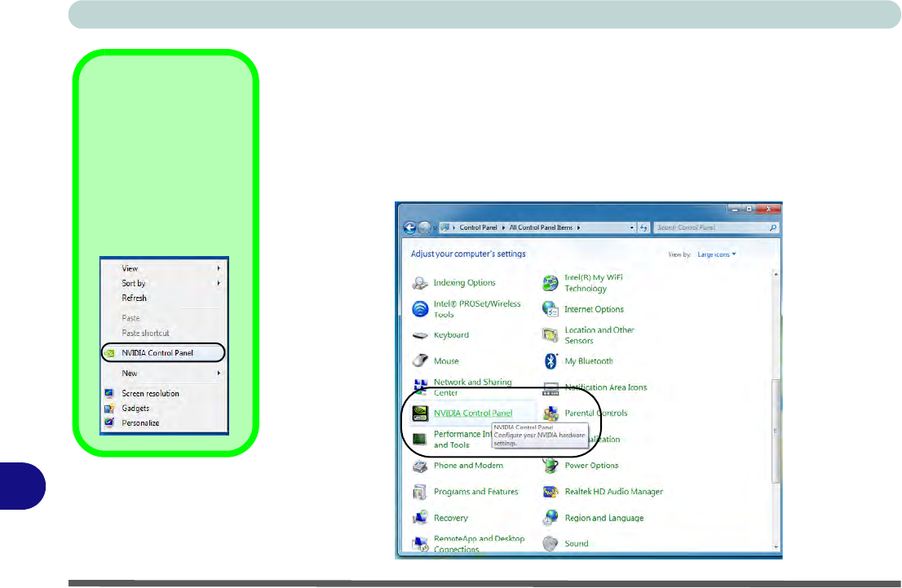Open the Sound icon
Screen dimensions: 902x588
pos(550,543)
